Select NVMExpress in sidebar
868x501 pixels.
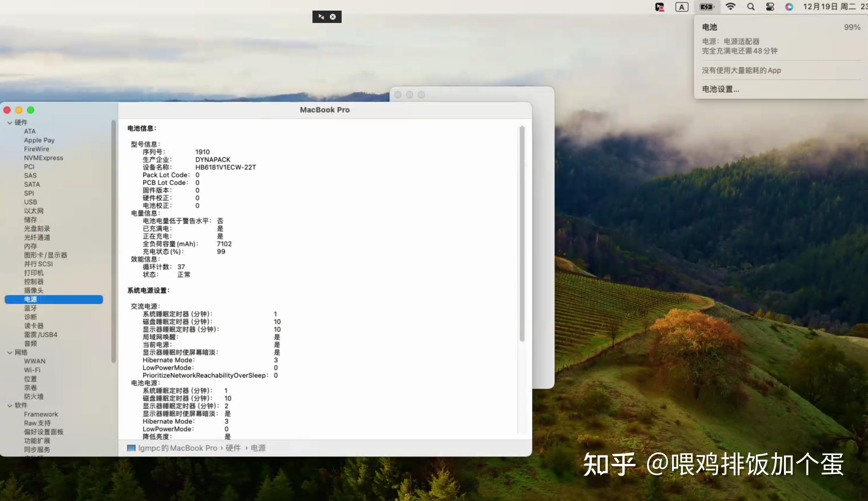tap(44, 158)
